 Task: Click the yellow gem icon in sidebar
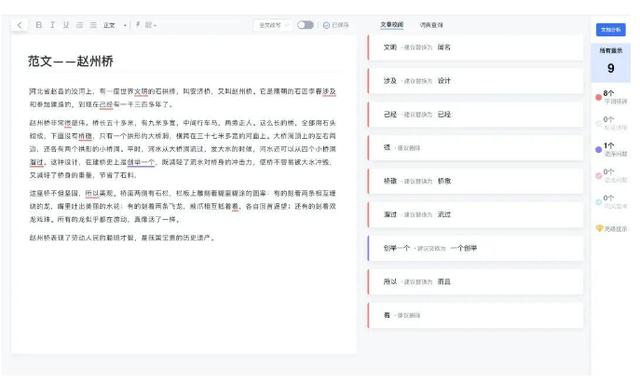click(599, 228)
